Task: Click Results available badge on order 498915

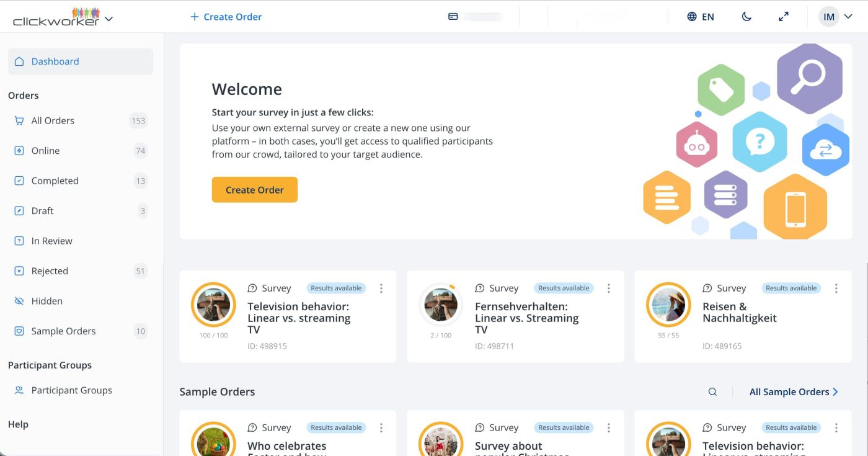Action: click(336, 288)
